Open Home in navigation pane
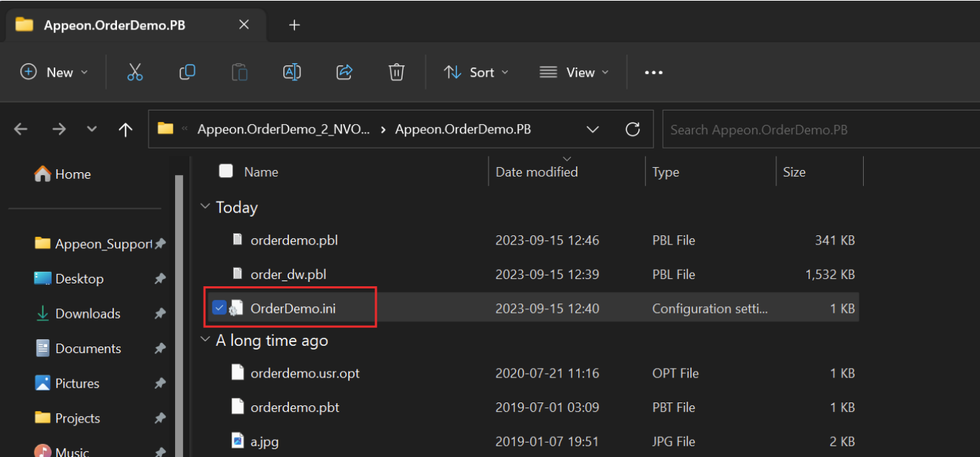Viewport: 980px width, 457px height. tap(62, 174)
